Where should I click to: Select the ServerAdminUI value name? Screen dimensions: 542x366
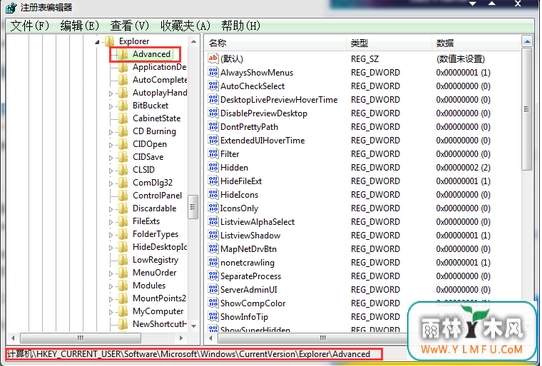pyautogui.click(x=249, y=290)
